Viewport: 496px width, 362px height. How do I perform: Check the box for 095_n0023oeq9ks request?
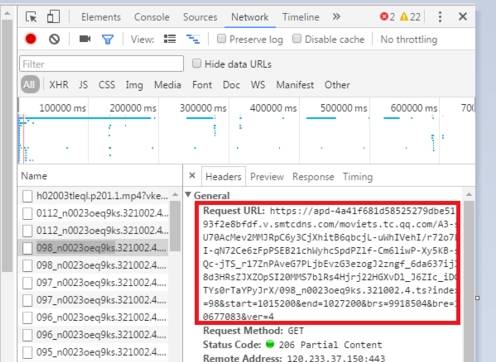pyautogui.click(x=27, y=352)
